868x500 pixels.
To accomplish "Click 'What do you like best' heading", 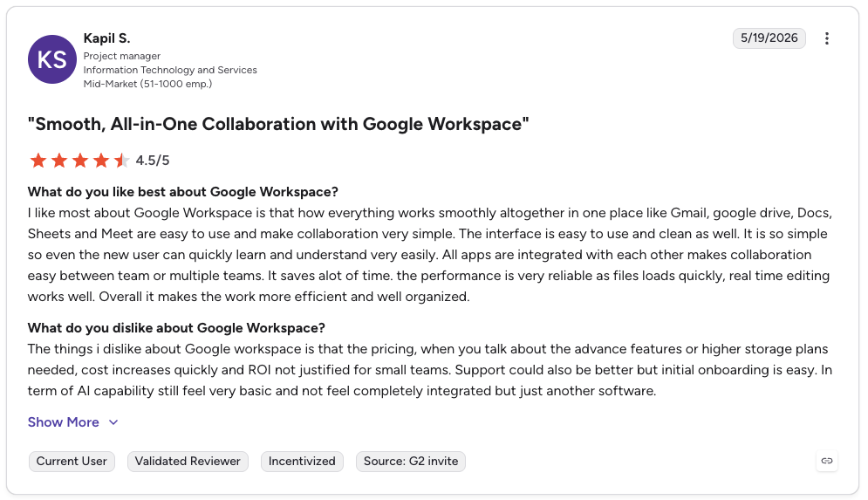I will (182, 192).
